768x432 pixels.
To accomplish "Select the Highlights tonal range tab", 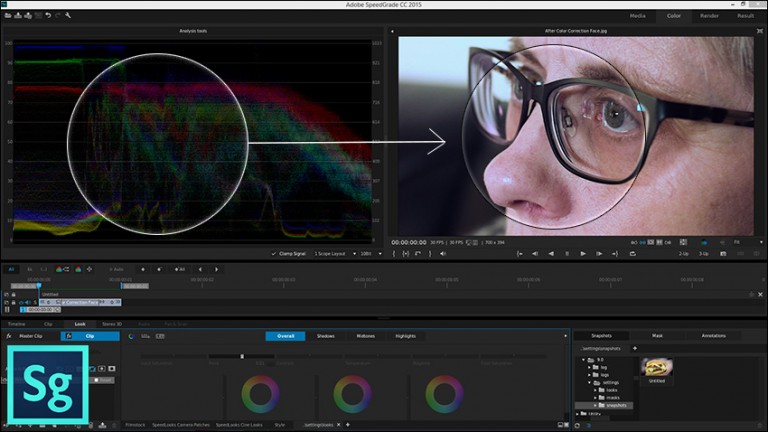I will [406, 336].
